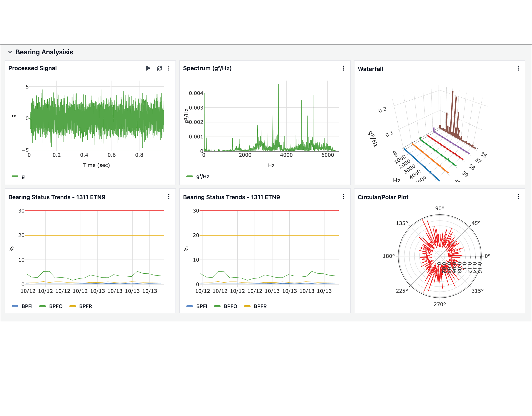Collapse the Bearing Analysisis section
532x416 pixels.
coord(10,52)
